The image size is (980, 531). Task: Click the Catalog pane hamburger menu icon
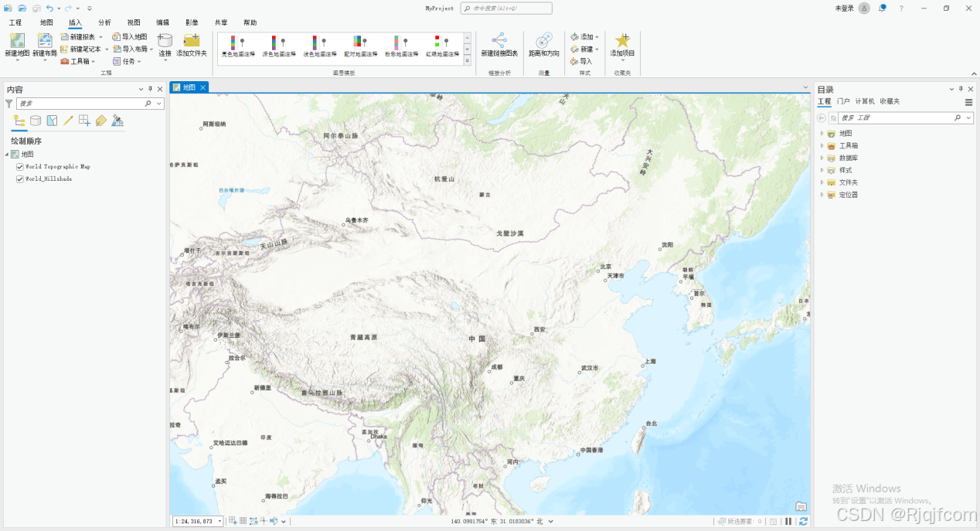click(x=968, y=102)
